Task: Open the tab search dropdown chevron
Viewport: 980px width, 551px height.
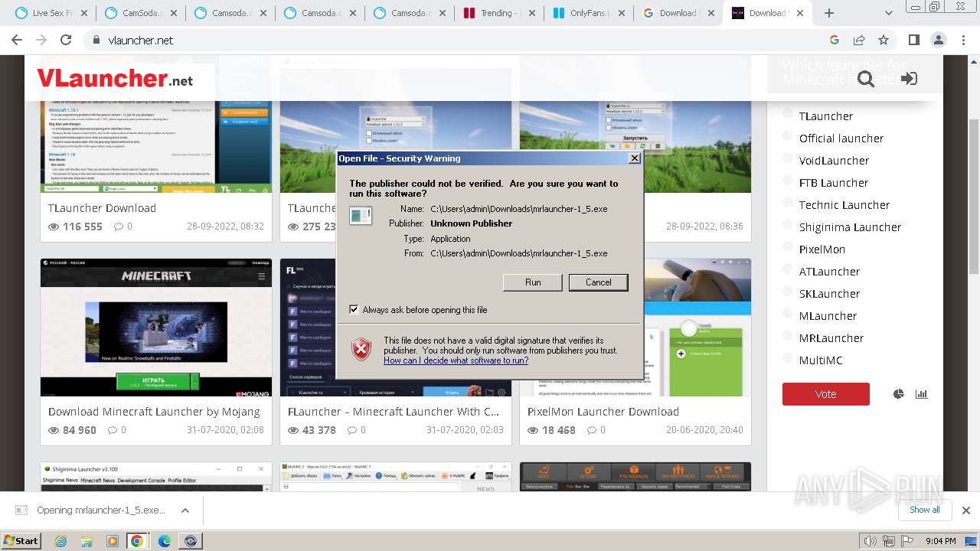Action: point(889,13)
